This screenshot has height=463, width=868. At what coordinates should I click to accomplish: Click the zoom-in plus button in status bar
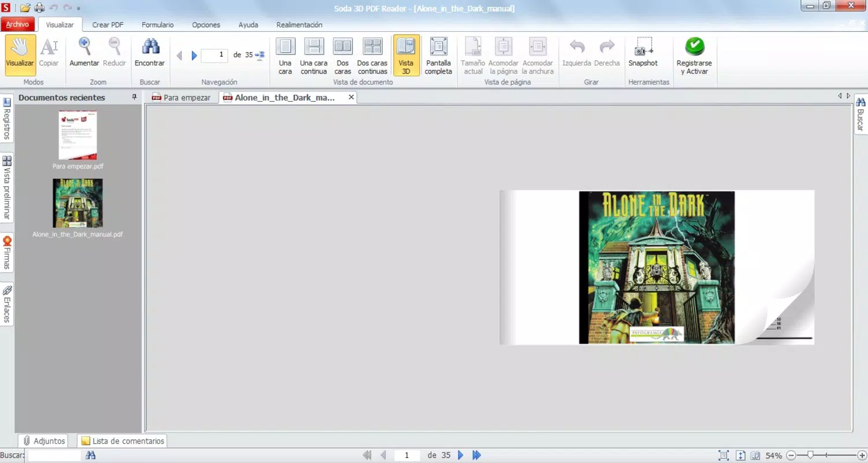(x=862, y=456)
